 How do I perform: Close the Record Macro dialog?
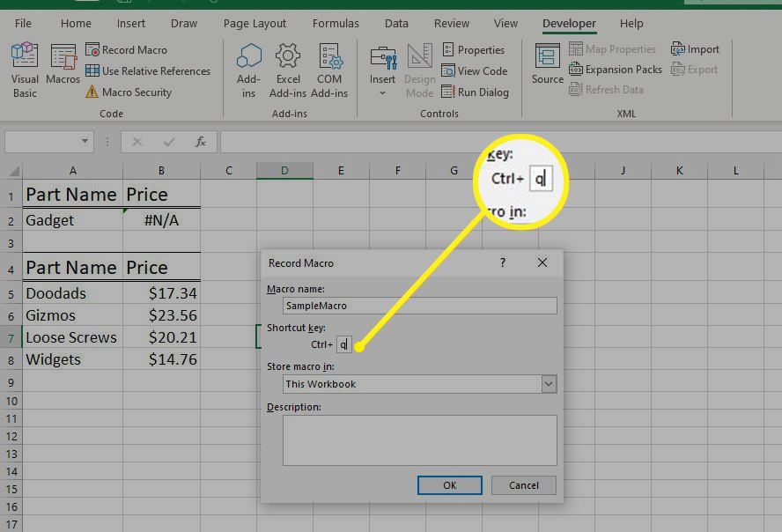542,262
